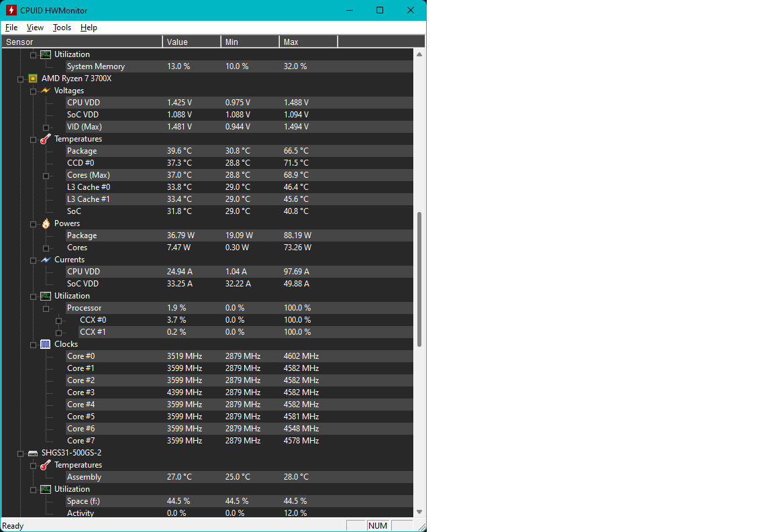The height and width of the screenshot is (532, 773).
Task: Select the Package temperature row
Action: tap(239, 151)
